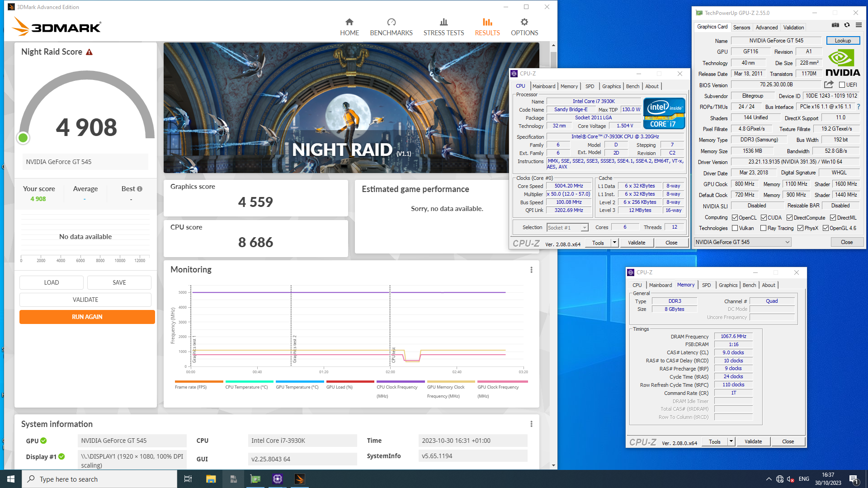Screen dimensions: 868x488
Task: Click the GPU-Z refresh icon
Action: (x=847, y=25)
